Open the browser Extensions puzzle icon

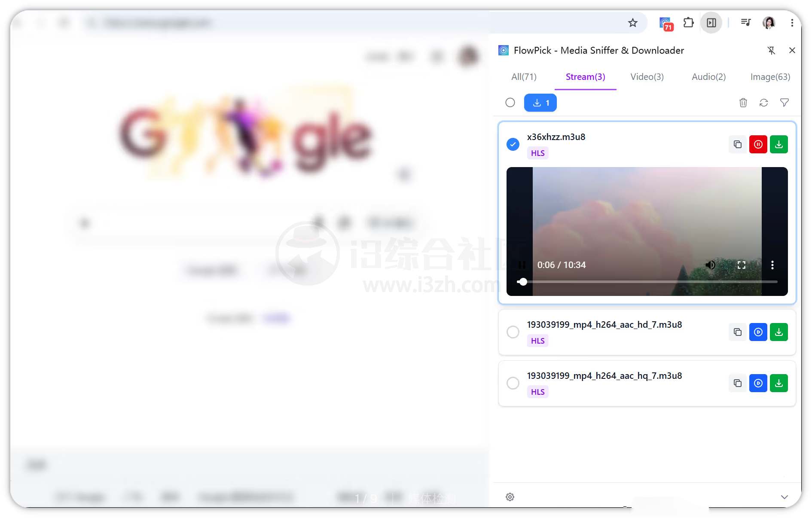(688, 22)
